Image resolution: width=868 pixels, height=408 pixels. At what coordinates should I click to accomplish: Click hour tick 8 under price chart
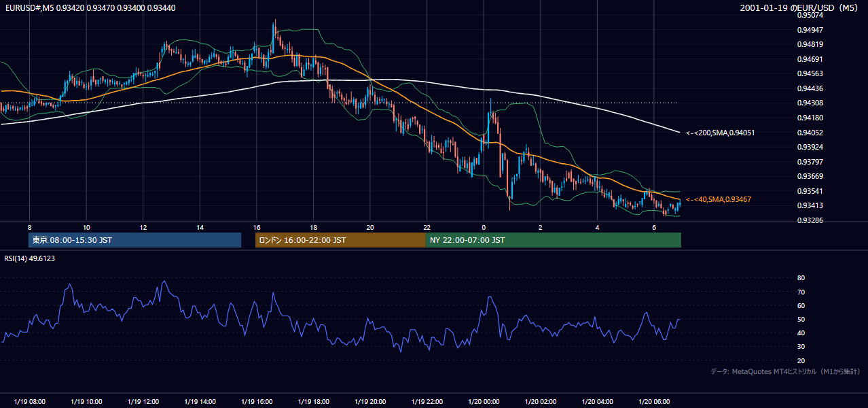point(29,227)
